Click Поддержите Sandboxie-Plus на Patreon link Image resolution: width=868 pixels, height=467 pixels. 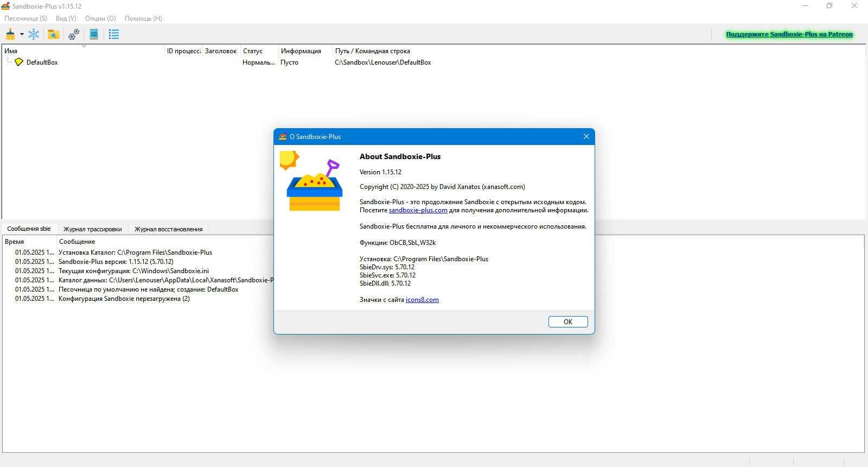[789, 34]
